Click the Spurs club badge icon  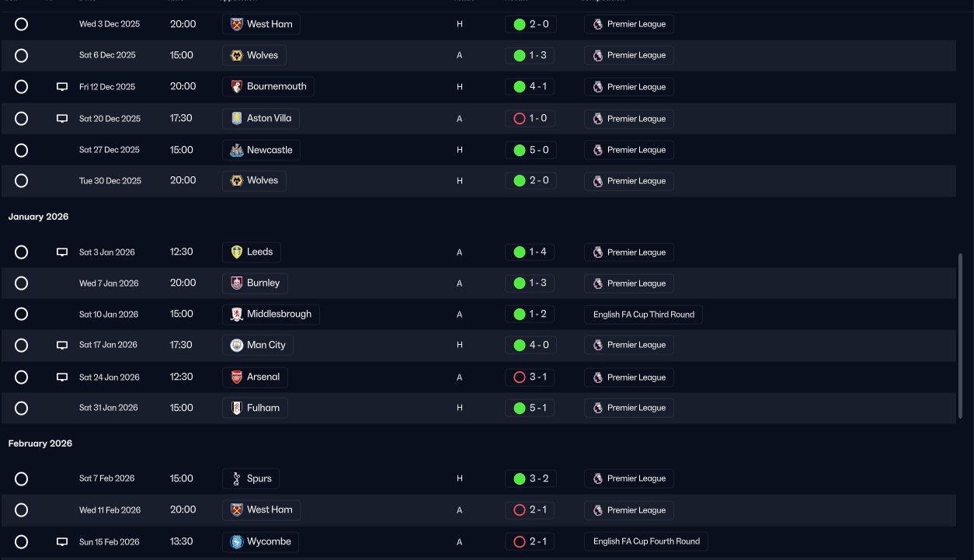tap(237, 478)
